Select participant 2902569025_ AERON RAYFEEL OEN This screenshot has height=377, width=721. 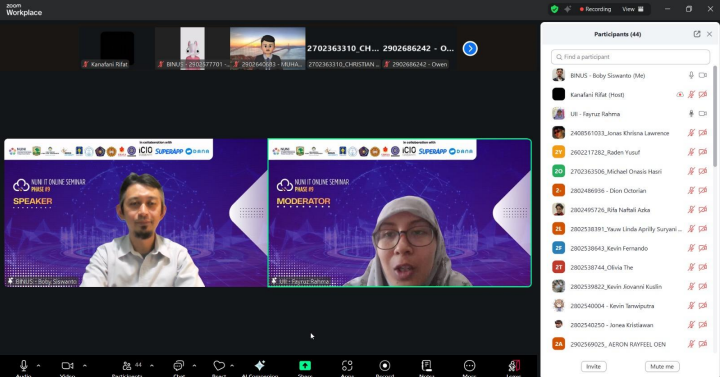click(x=630, y=344)
